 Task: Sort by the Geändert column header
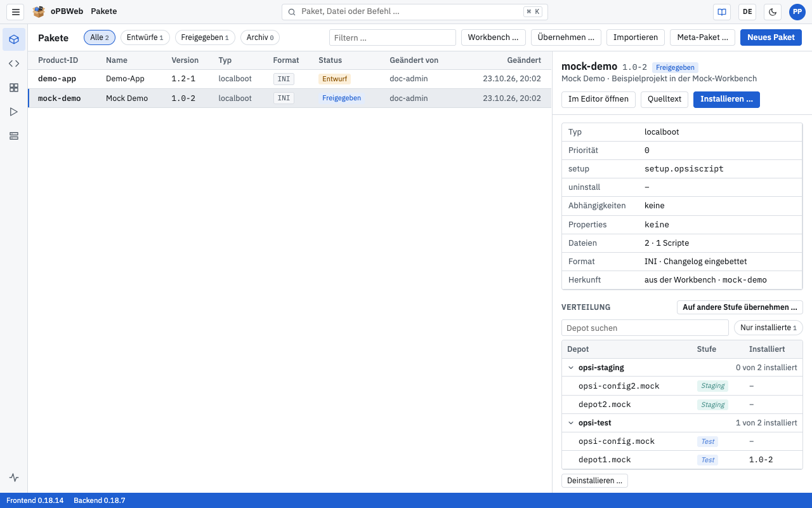tap(524, 60)
